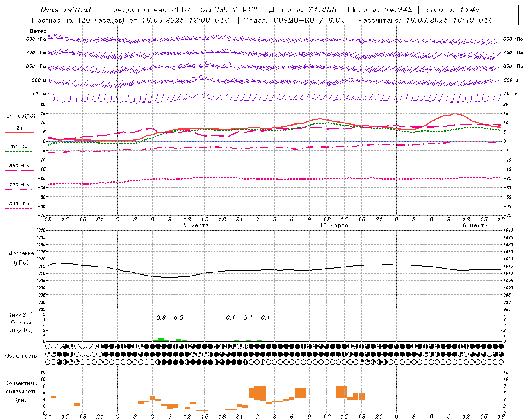
Task: Click the "19 марта" date label
Action: [x=473, y=226]
